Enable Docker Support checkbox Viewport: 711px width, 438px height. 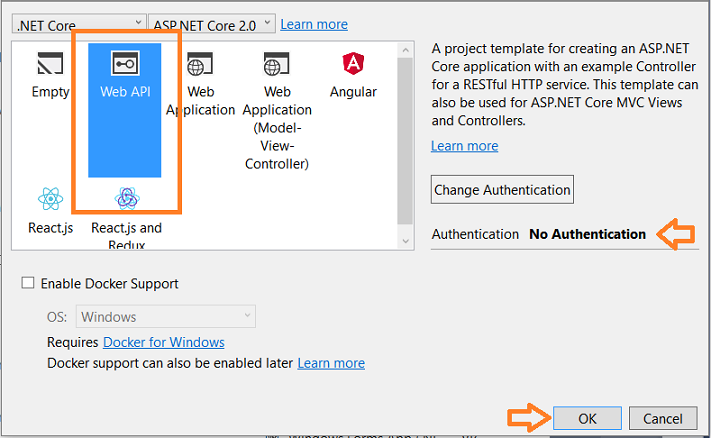pyautogui.click(x=28, y=283)
